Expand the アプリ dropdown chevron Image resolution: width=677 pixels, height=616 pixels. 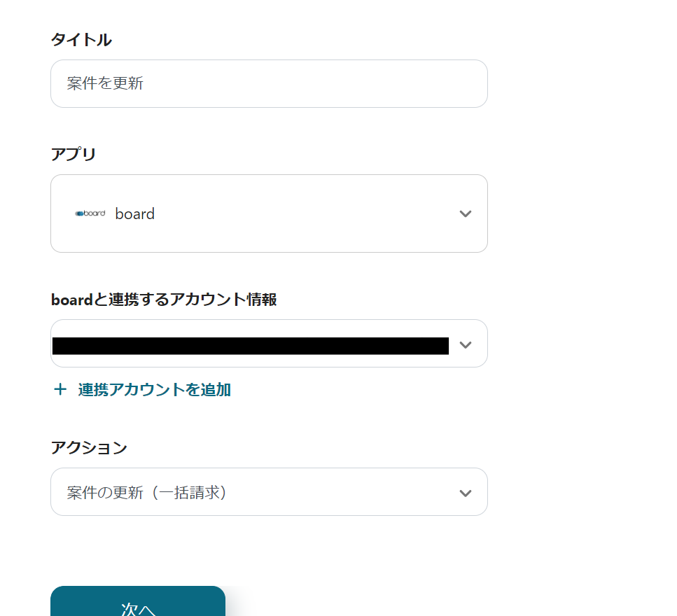[x=466, y=213]
